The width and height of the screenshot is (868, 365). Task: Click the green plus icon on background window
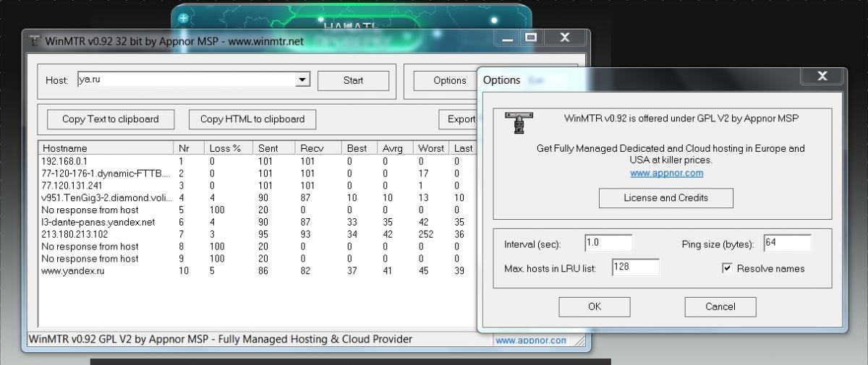(x=184, y=18)
